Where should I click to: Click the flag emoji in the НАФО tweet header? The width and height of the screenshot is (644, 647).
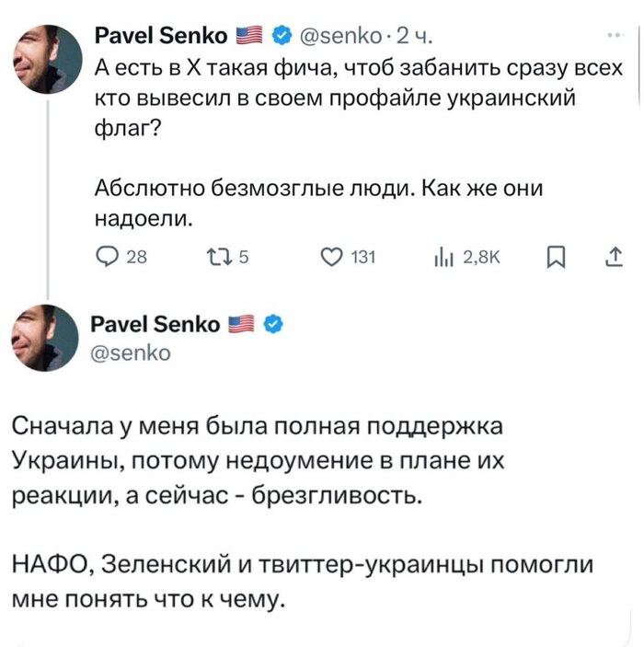coord(243,324)
